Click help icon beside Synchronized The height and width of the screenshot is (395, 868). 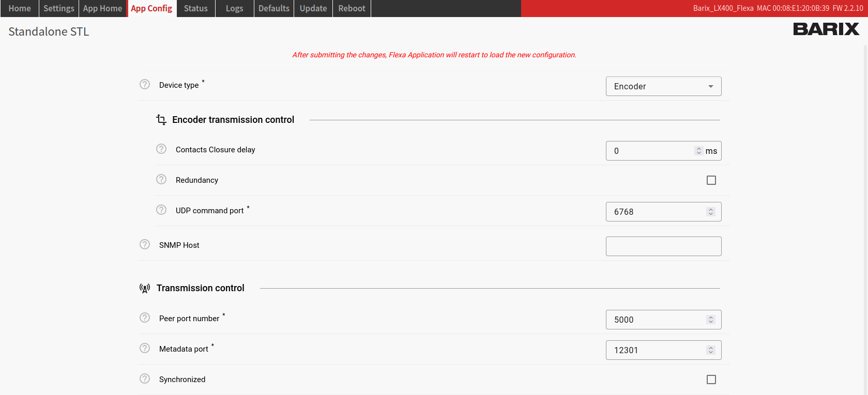coord(145,378)
